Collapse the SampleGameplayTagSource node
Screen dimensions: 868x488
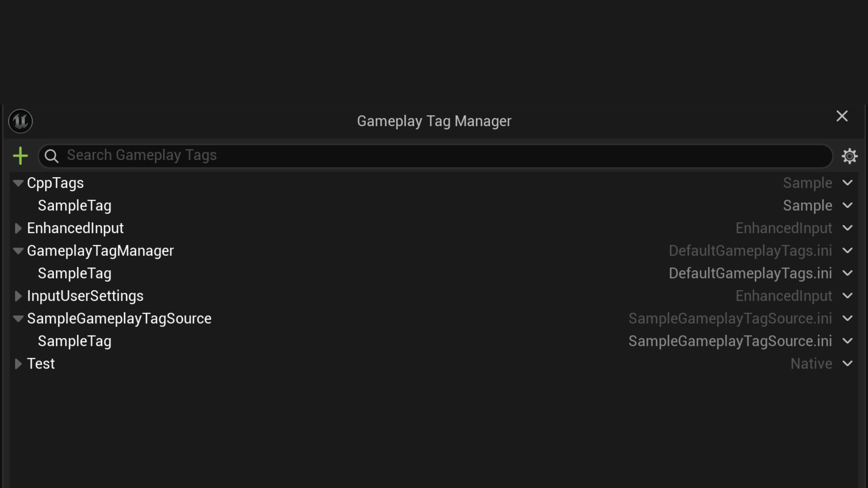click(18, 319)
